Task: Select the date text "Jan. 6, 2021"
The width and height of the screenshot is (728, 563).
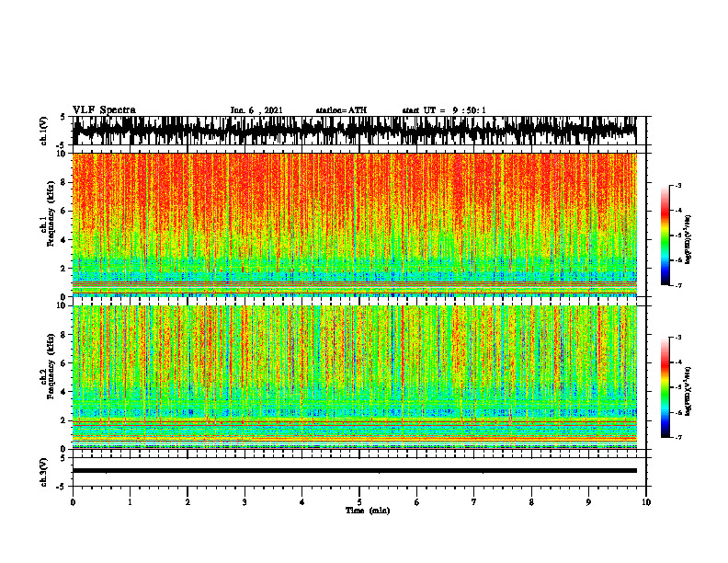Action: (x=256, y=110)
